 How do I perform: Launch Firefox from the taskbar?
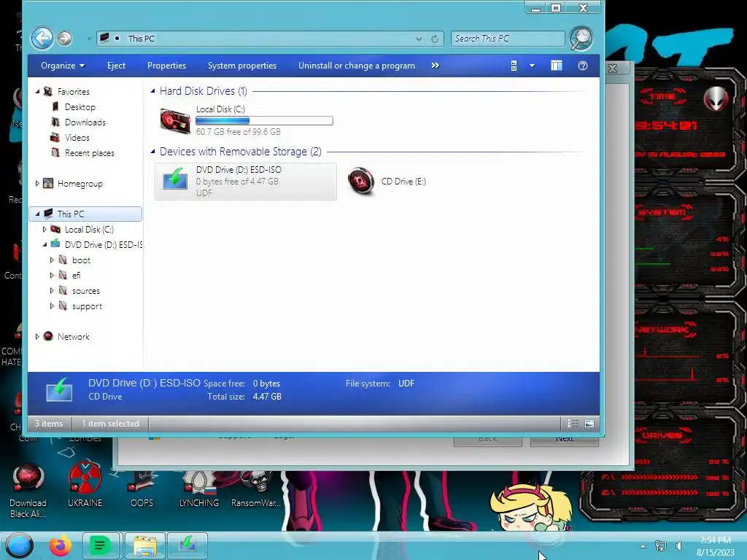(x=61, y=545)
